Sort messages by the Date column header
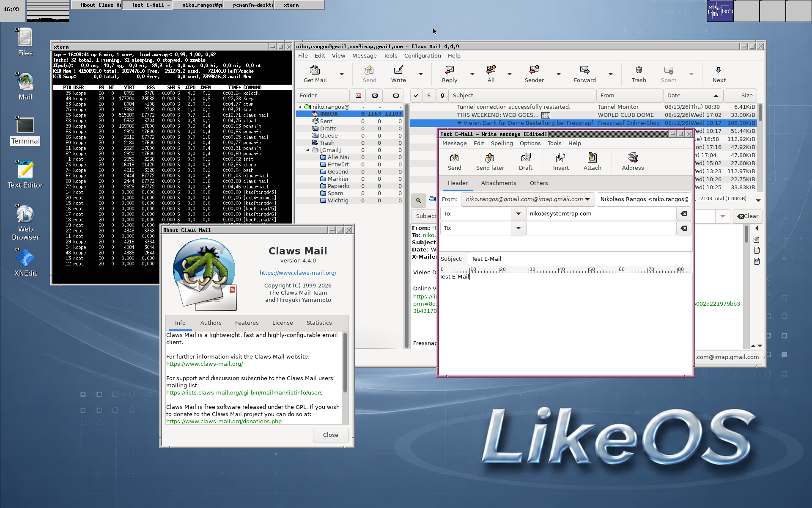The image size is (812, 508). click(x=692, y=96)
